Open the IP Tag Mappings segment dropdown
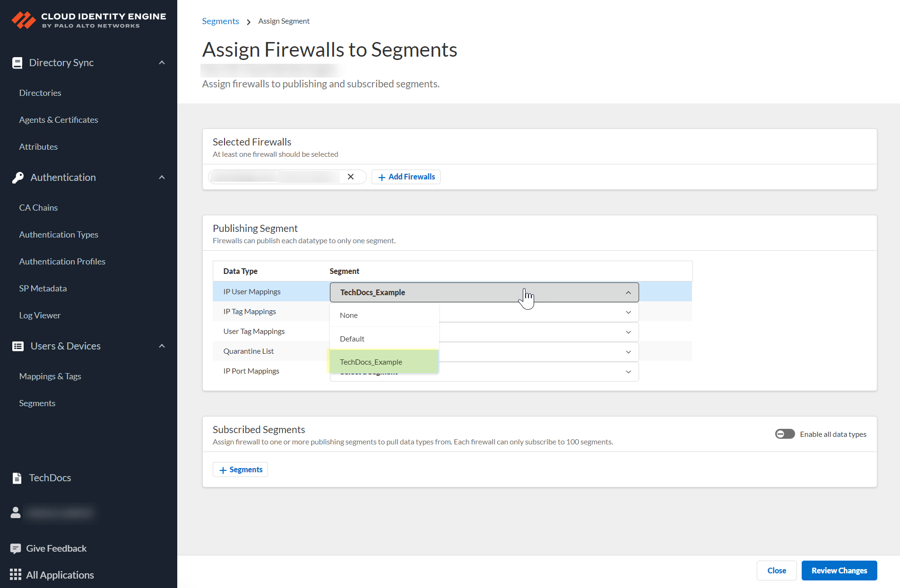The height and width of the screenshot is (588, 900). click(628, 312)
